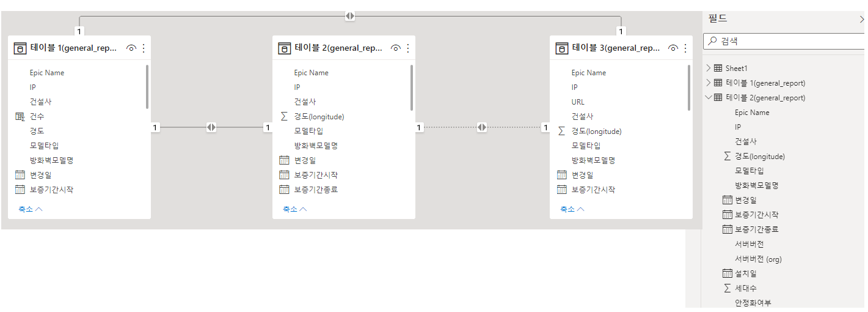Click the 테이블 2(general_rep... card title
The height and width of the screenshot is (312, 868).
(x=338, y=48)
